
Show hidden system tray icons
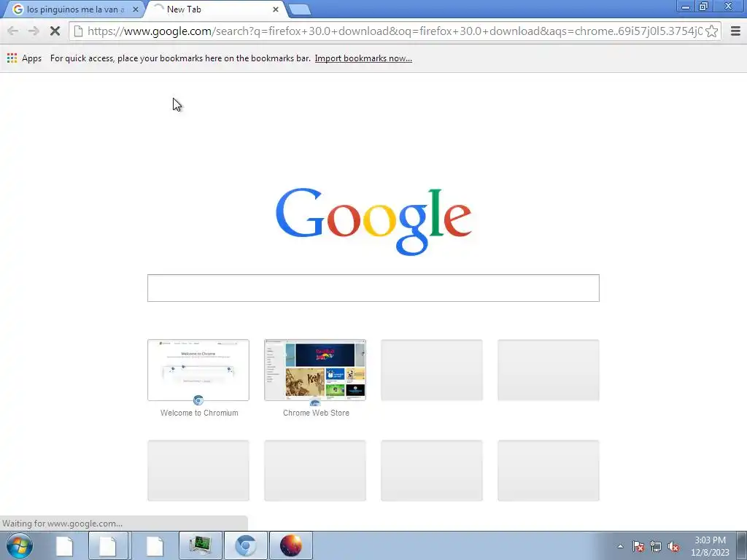pos(620,546)
